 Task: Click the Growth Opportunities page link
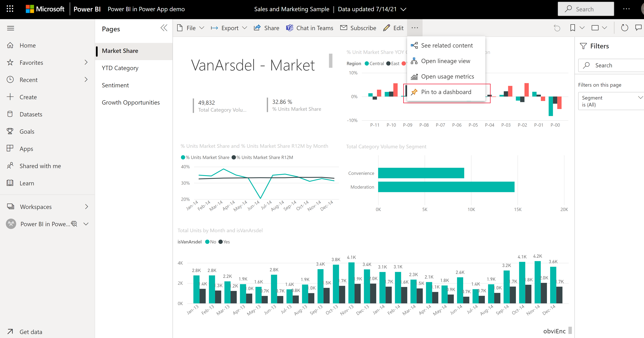pyautogui.click(x=131, y=102)
